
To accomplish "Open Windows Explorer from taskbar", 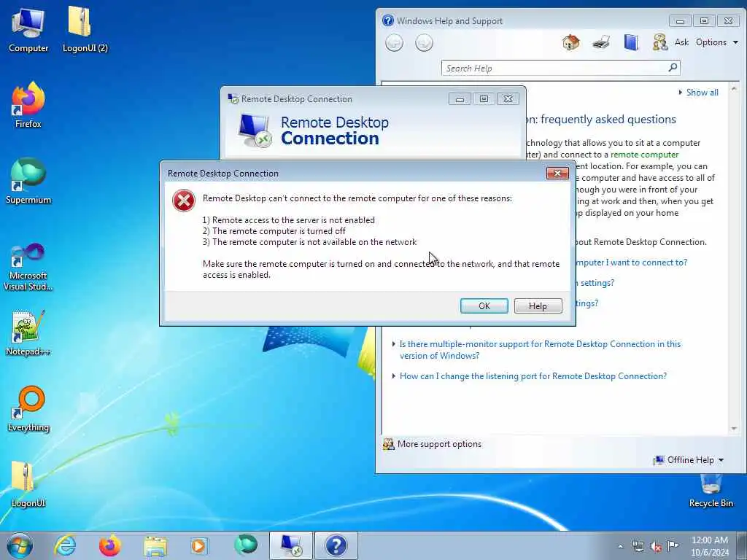I will pos(155,545).
